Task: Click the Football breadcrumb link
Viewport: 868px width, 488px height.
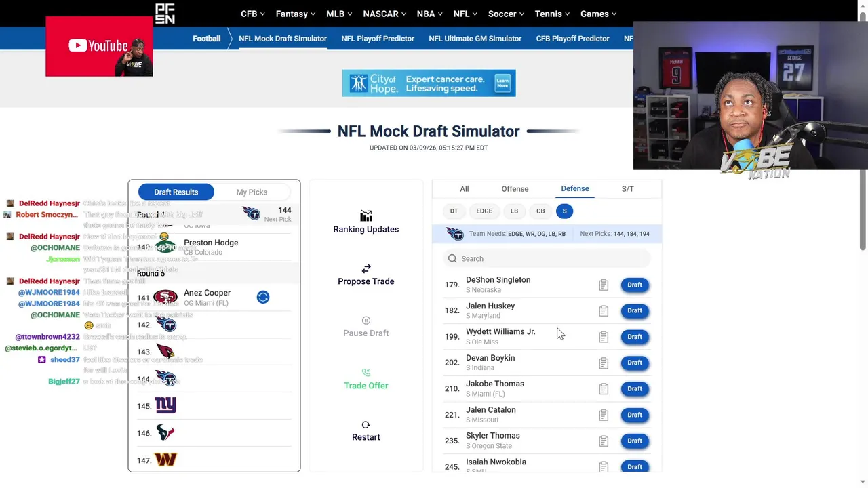Action: [x=206, y=39]
